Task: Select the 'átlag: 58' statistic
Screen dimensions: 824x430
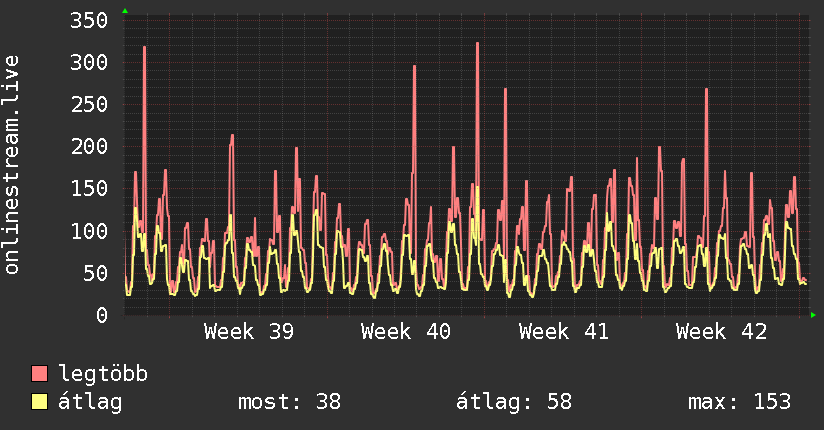Action: [514, 402]
